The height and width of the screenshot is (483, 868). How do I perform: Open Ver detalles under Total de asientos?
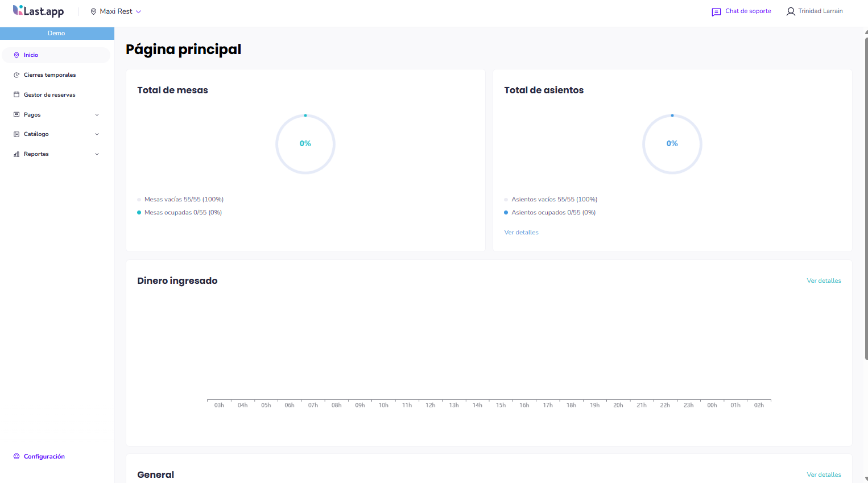point(521,232)
